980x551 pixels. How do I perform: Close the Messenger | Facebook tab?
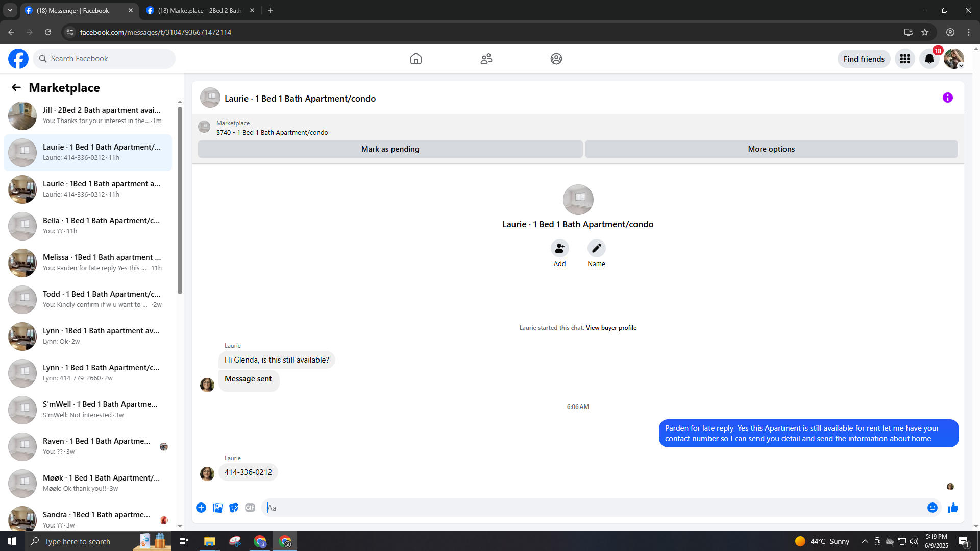[x=131, y=10]
